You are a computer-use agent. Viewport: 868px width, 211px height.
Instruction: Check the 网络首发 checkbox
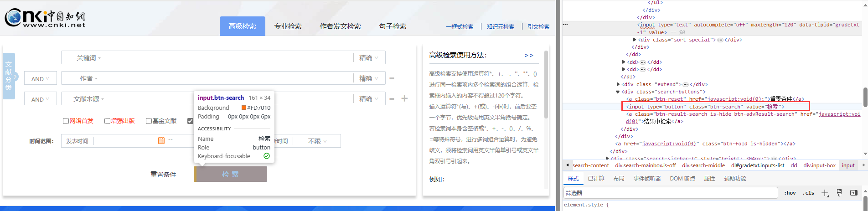tap(66, 121)
